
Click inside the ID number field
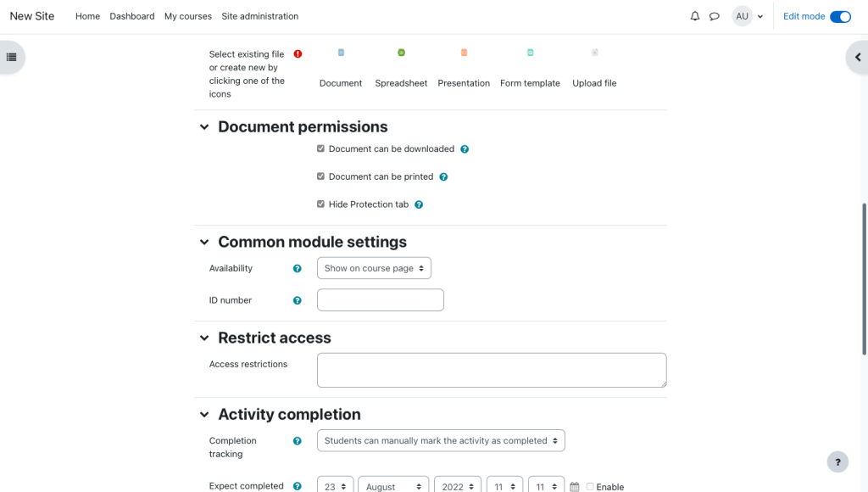[x=380, y=299]
